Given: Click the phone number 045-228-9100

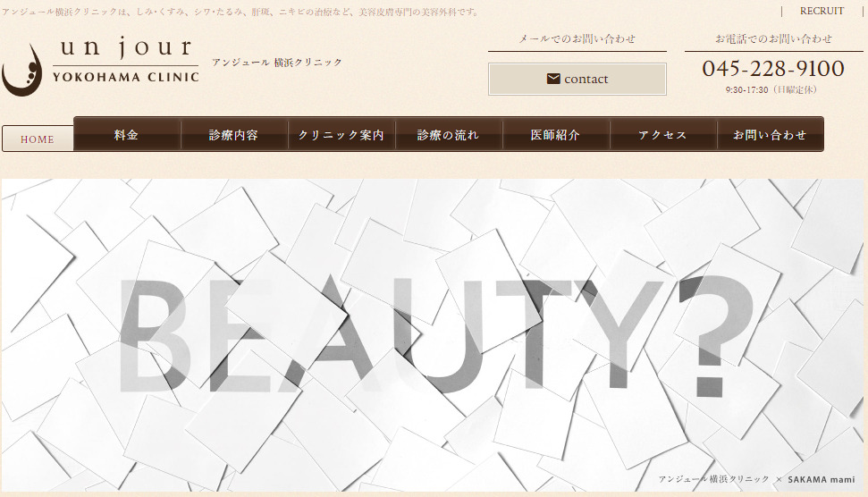Looking at the screenshot, I should tap(772, 69).
